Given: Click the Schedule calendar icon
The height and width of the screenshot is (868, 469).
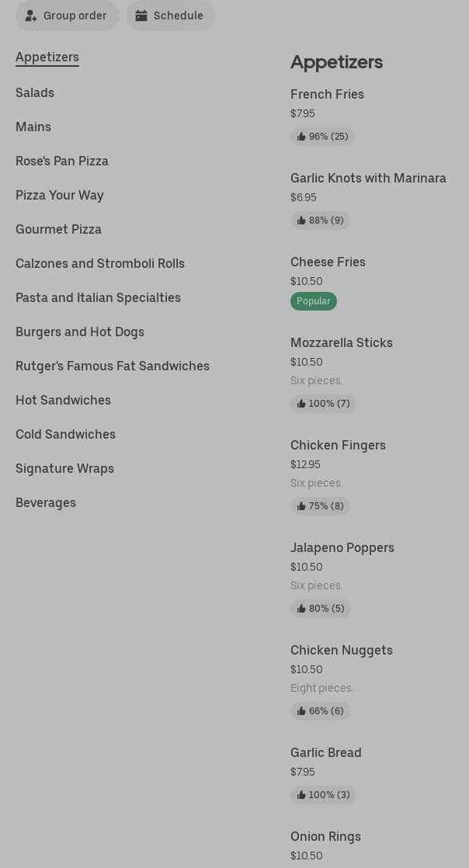Looking at the screenshot, I should [141, 16].
